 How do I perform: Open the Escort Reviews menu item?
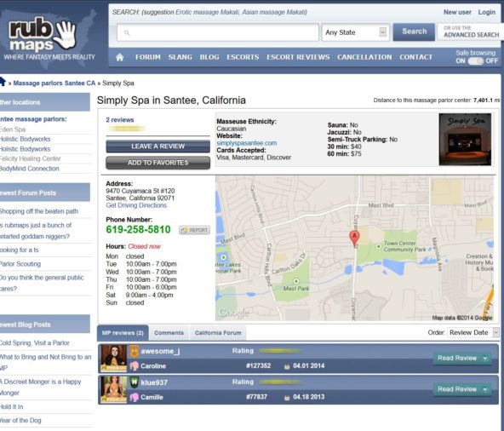coord(298,57)
